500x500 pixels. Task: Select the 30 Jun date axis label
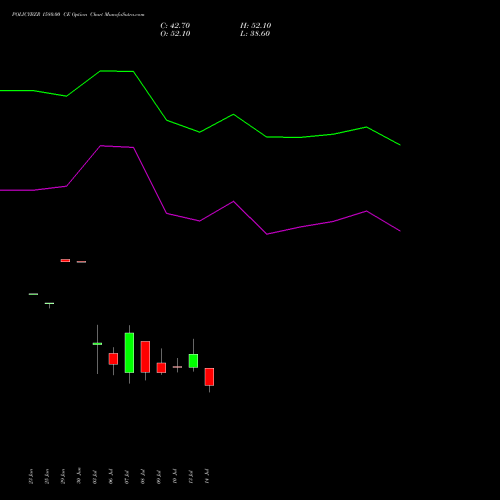(x=79, y=476)
